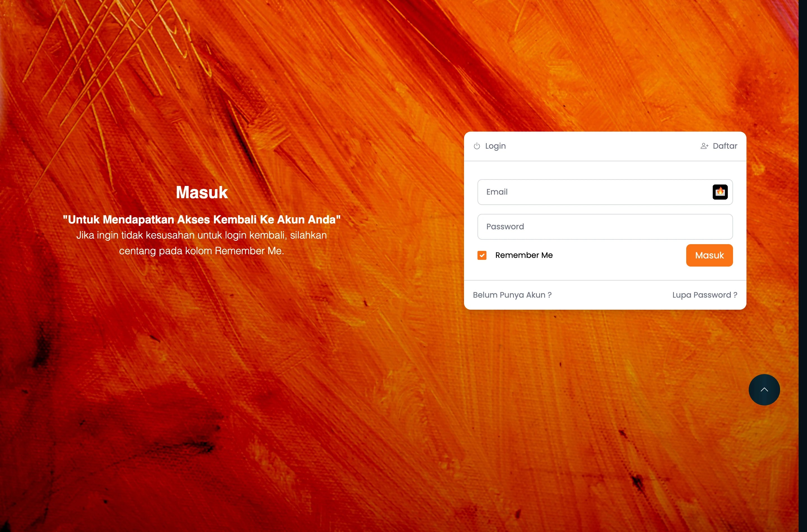The height and width of the screenshot is (532, 807).
Task: Click the large white Masuk heading
Action: pyautogui.click(x=202, y=192)
